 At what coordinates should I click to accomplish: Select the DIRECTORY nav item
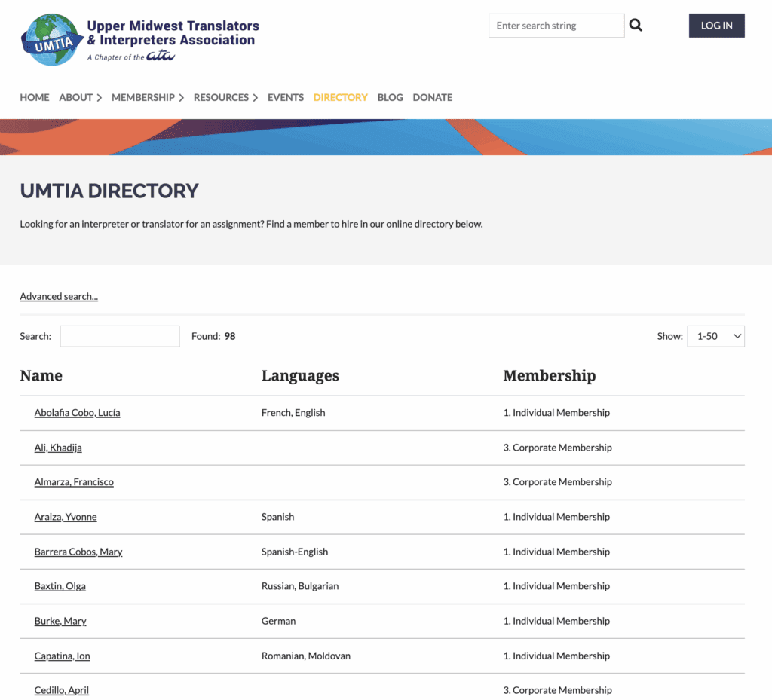340,97
